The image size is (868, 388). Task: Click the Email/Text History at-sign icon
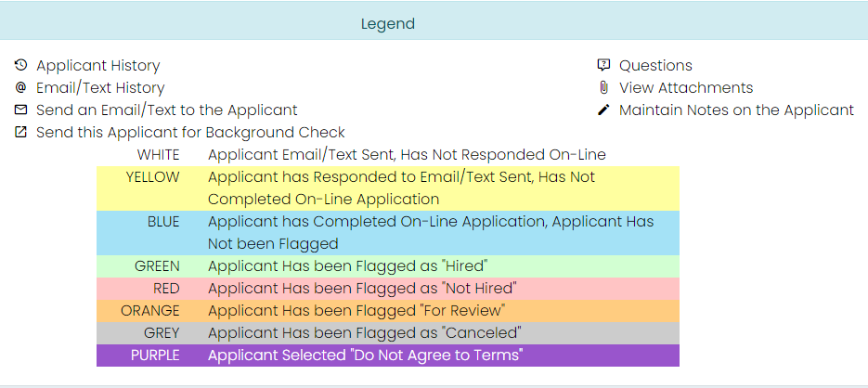[20, 88]
